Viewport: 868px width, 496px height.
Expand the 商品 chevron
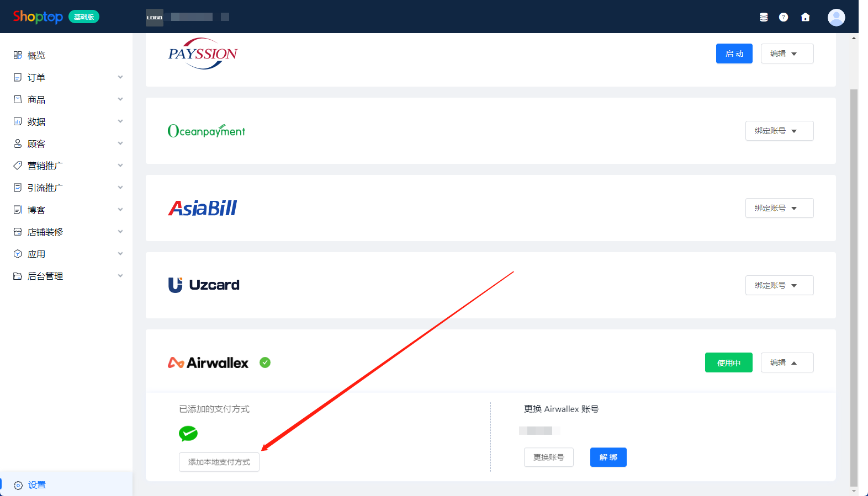coord(120,99)
